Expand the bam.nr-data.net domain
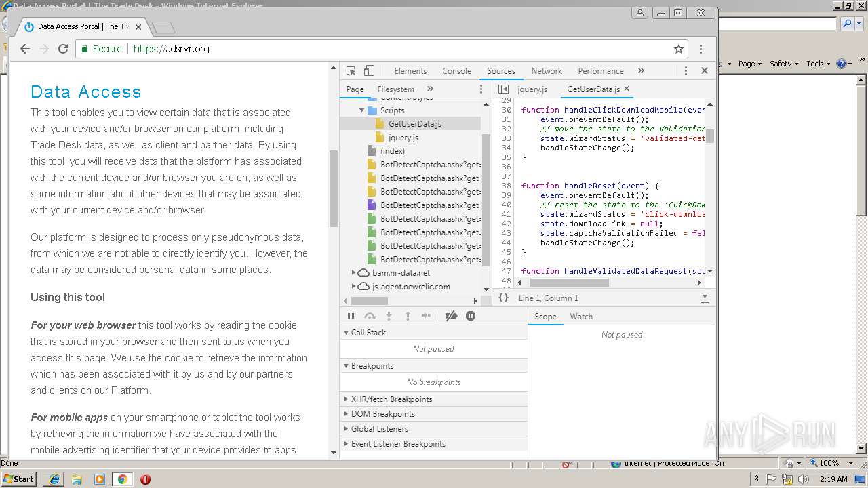 (353, 272)
